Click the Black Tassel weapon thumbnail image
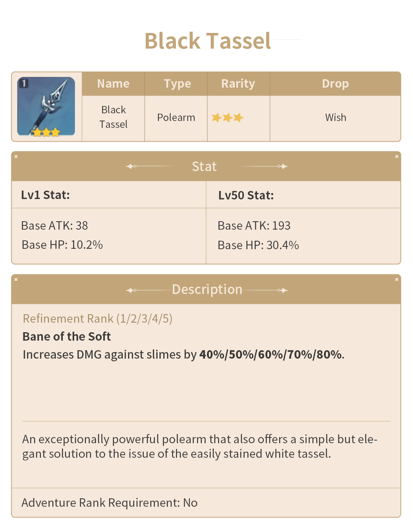The height and width of the screenshot is (532, 413). click(x=46, y=106)
